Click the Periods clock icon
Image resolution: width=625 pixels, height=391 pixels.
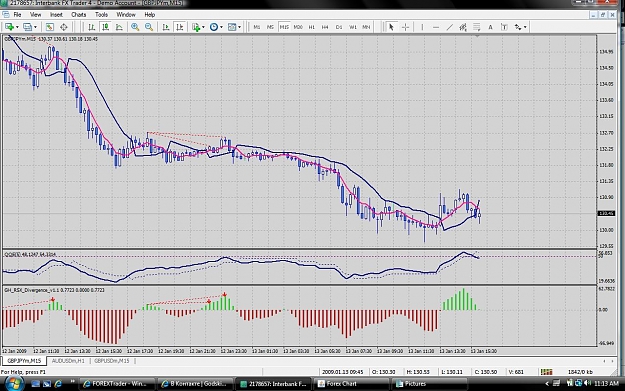tap(214, 27)
